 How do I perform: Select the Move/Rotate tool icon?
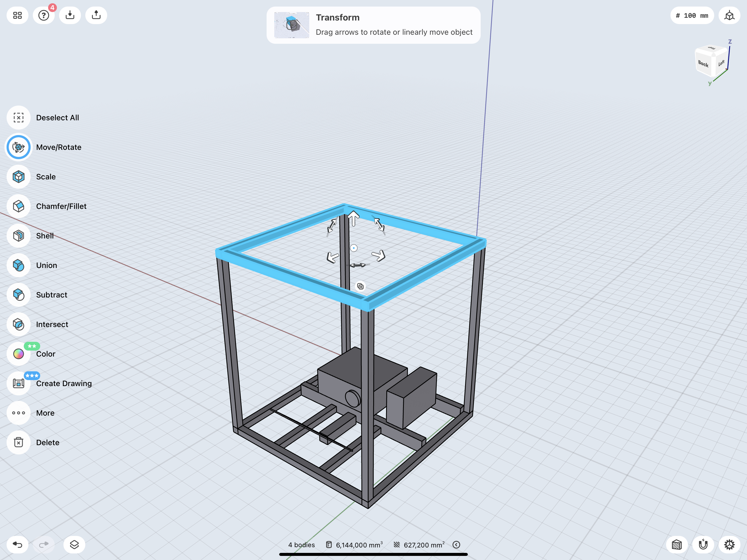click(x=19, y=147)
